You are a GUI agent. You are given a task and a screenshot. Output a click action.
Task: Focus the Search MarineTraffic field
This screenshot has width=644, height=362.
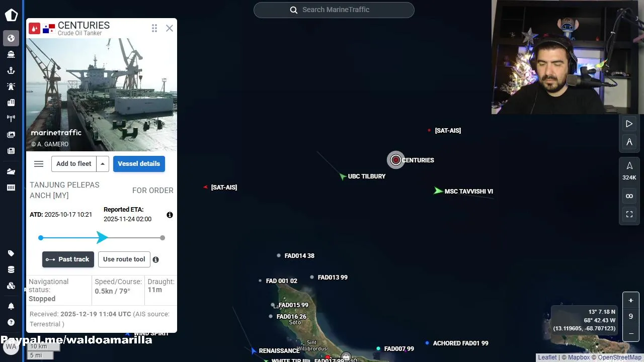pyautogui.click(x=334, y=10)
